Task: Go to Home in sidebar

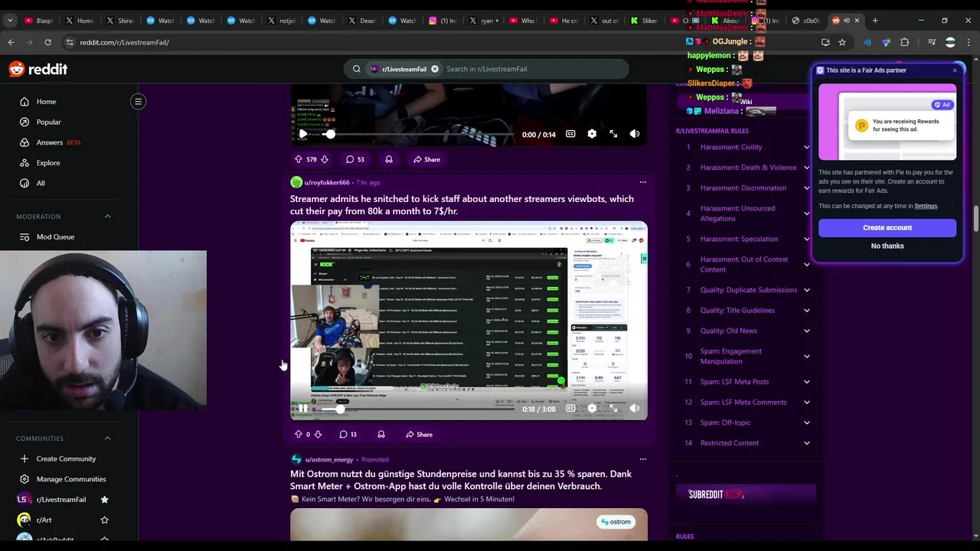Action: (46, 101)
